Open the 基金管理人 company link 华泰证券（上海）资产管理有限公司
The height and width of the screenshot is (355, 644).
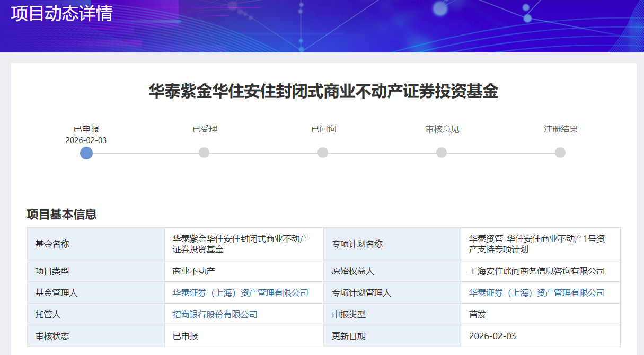(240, 293)
